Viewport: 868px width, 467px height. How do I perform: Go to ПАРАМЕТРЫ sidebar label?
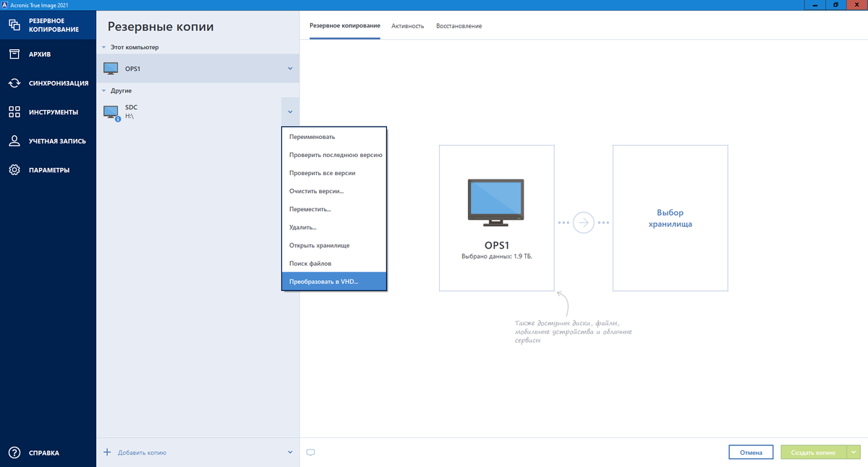tap(49, 170)
